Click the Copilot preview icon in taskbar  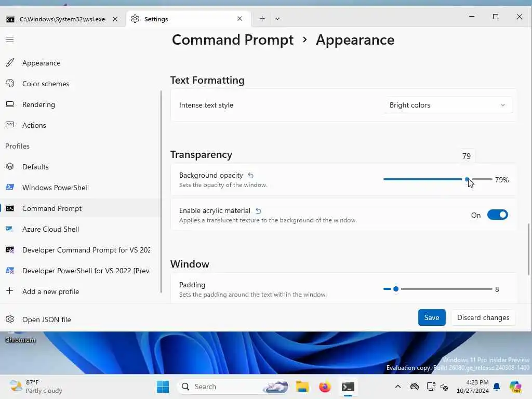coord(515,387)
